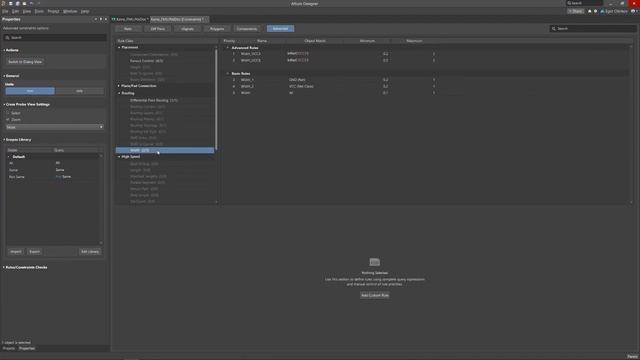640x360 pixels.
Task: Toggle the Zoom checkbox under Cross Probe
Action: (x=8, y=120)
